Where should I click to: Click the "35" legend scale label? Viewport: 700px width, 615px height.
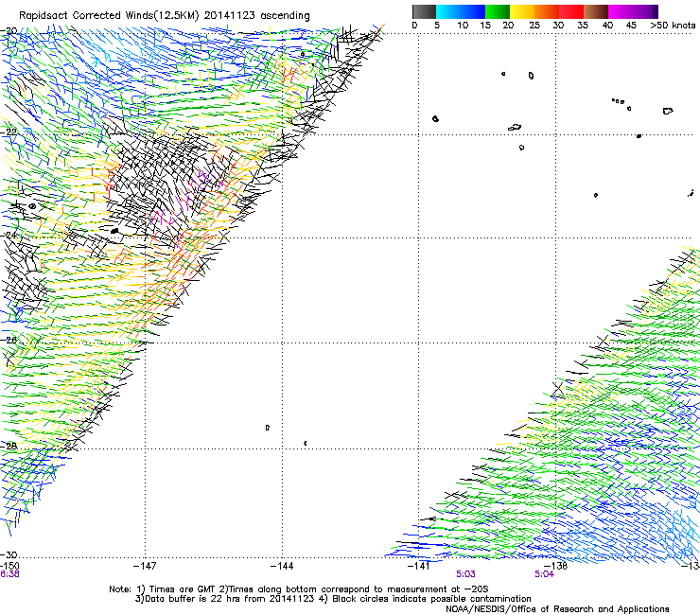[x=583, y=26]
